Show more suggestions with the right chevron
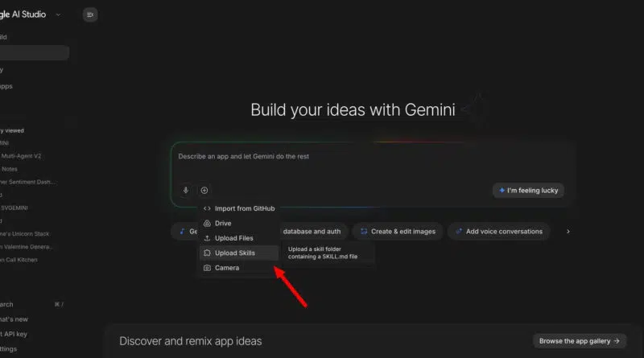Image resolution: width=644 pixels, height=358 pixels. [x=568, y=232]
